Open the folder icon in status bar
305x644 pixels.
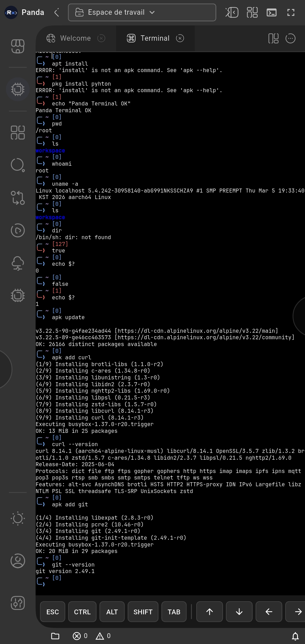[x=55, y=636]
